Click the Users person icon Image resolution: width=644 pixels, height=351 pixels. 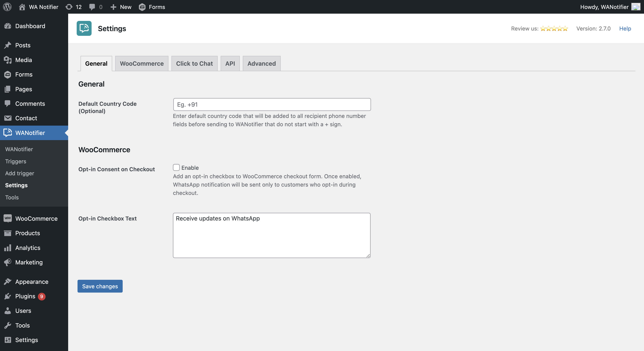point(8,311)
